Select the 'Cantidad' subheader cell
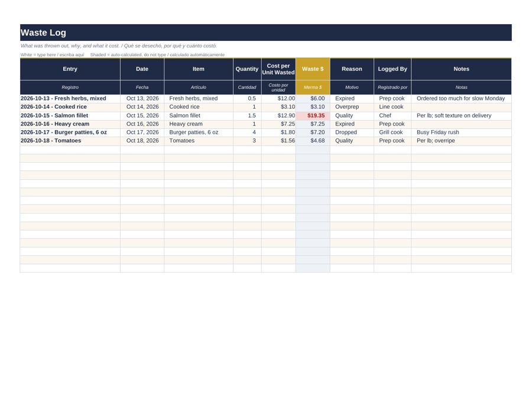The image size is (532, 411). coord(247,87)
